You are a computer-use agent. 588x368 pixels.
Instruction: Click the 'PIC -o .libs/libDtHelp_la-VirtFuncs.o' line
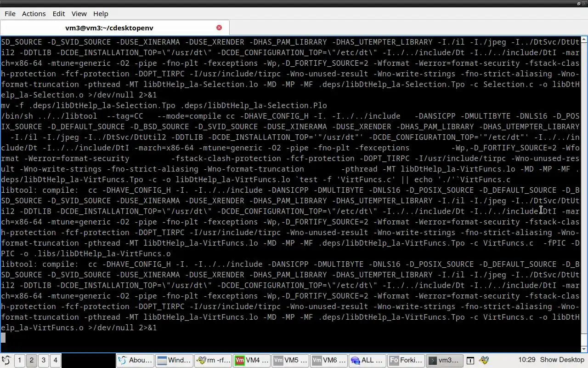click(86, 253)
